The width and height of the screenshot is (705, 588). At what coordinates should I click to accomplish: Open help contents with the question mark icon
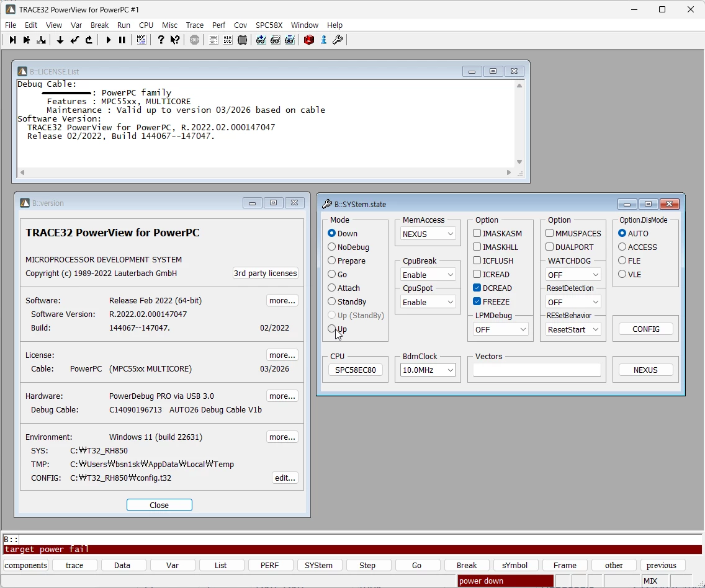pyautogui.click(x=161, y=40)
